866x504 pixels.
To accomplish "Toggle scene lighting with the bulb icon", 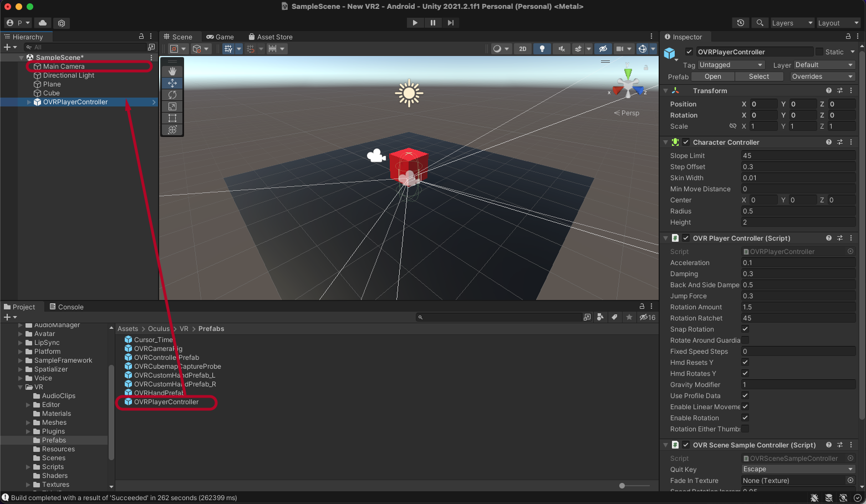I will [x=542, y=49].
